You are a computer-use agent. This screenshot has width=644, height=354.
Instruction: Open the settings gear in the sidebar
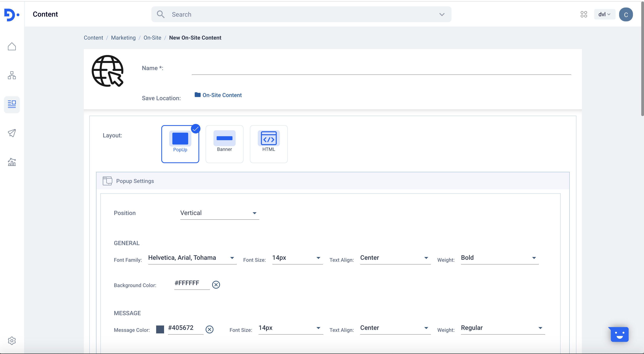tap(12, 341)
